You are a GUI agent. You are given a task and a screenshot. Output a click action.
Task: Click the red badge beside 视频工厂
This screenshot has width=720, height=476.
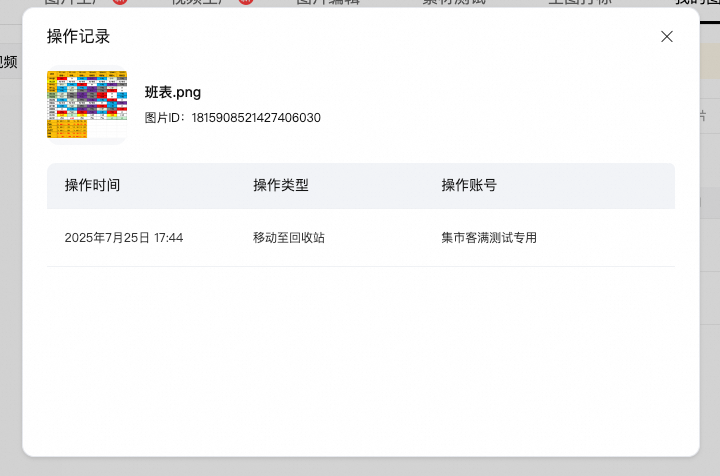pyautogui.click(x=246, y=2)
